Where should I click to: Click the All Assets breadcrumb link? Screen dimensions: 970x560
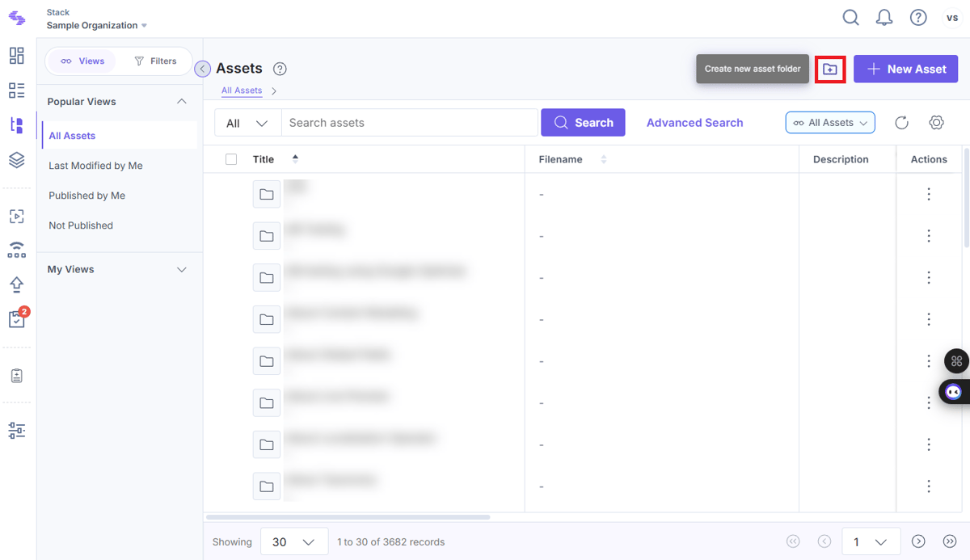(242, 91)
